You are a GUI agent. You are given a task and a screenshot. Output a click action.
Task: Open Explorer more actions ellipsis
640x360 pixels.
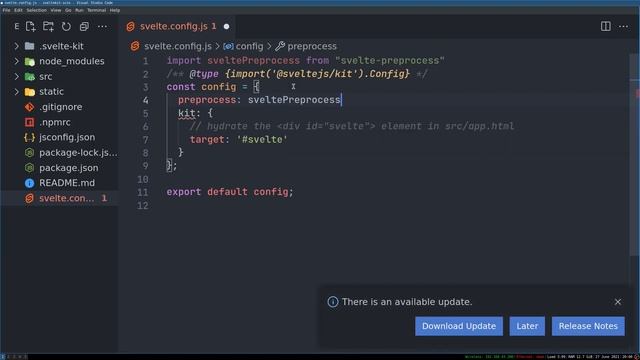102,27
